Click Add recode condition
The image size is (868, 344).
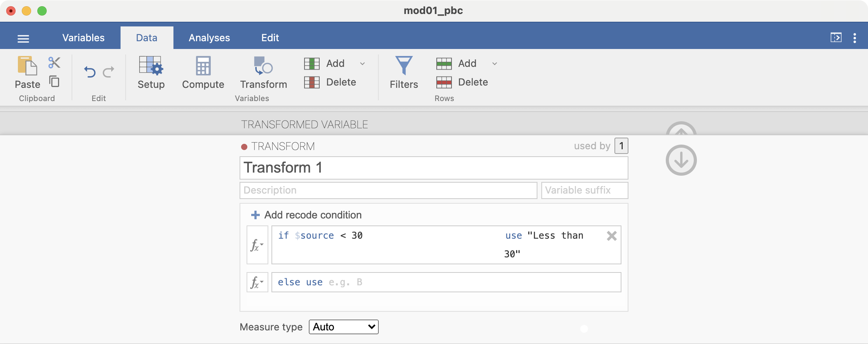coord(307,215)
